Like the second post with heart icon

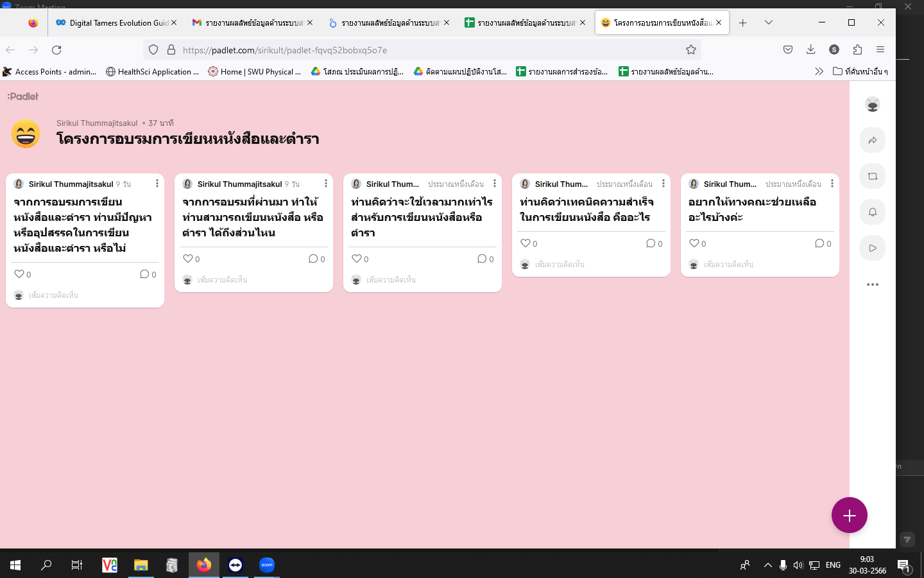[x=188, y=259]
